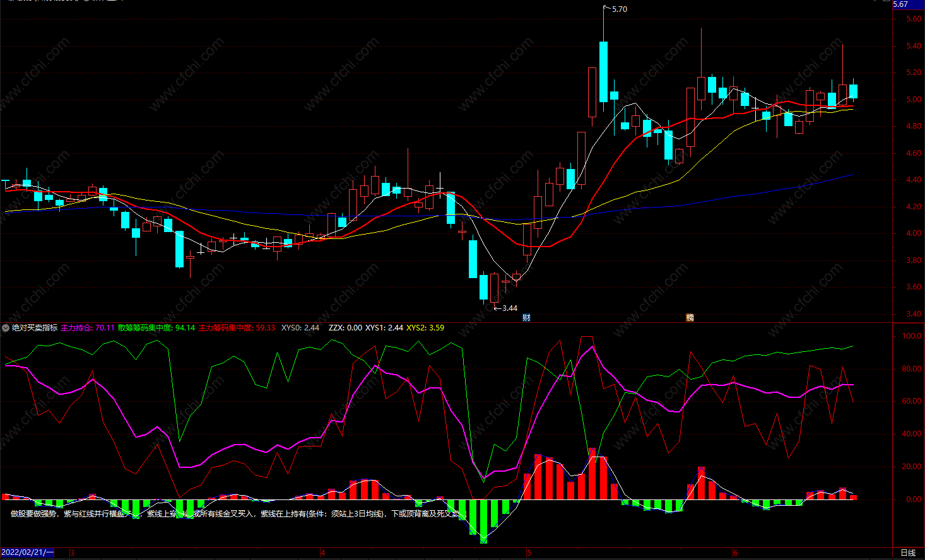Jump to month 3 timeline marker

(x=72, y=553)
